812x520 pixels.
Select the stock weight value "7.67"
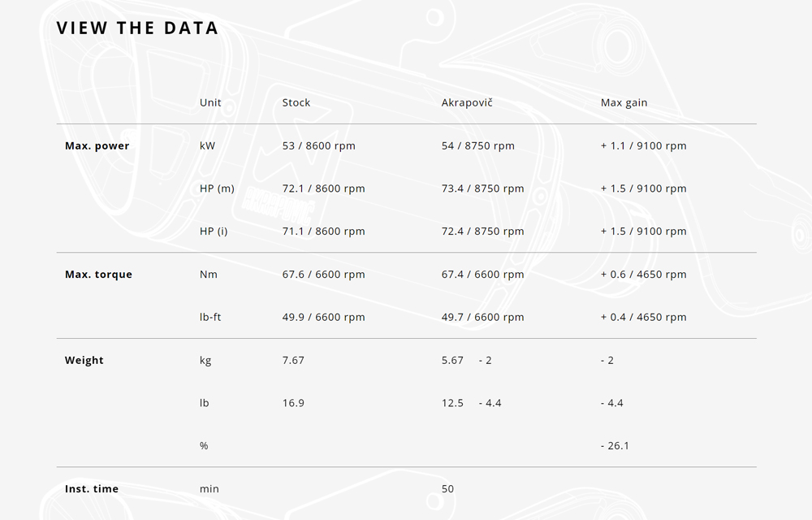point(293,361)
